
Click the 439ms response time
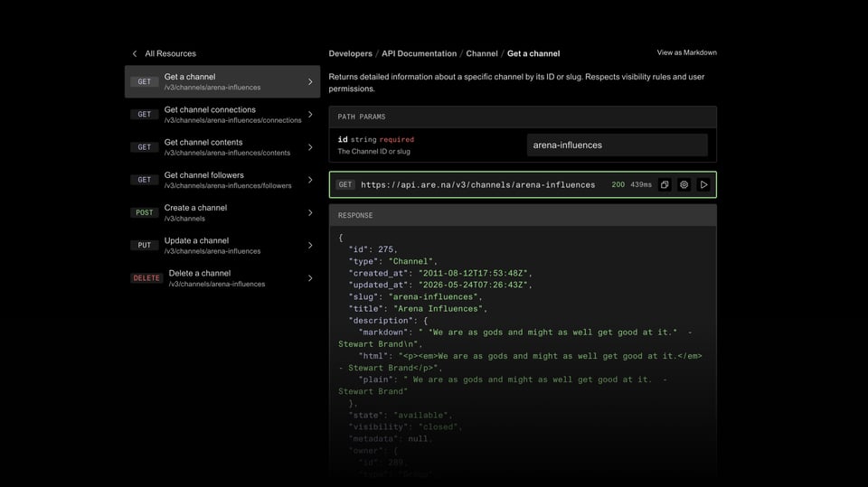click(x=641, y=185)
